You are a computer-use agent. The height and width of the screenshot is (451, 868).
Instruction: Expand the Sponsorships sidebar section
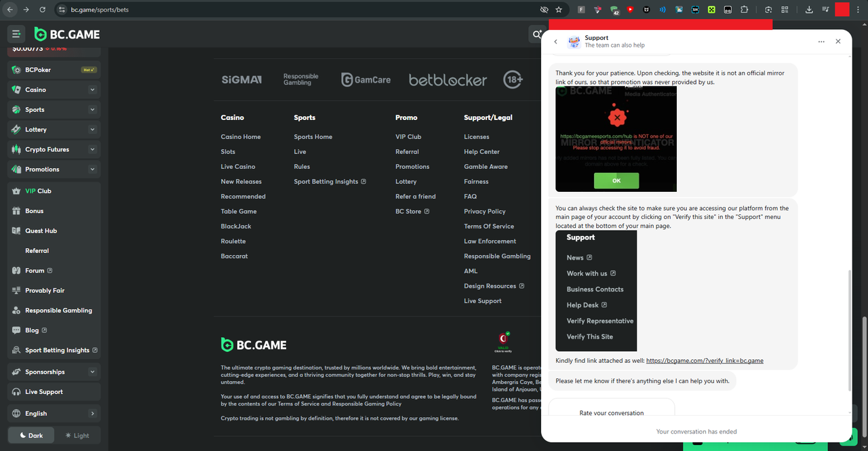pos(92,372)
